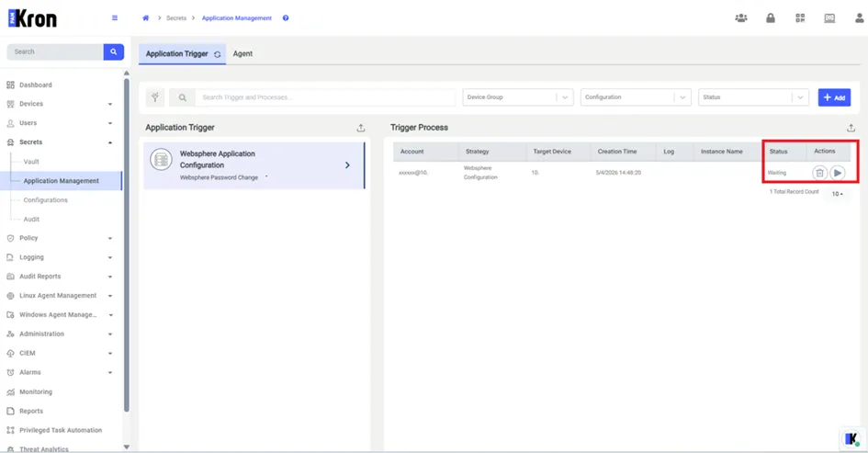
Task: Click the sidebar blue search button
Action: [114, 51]
